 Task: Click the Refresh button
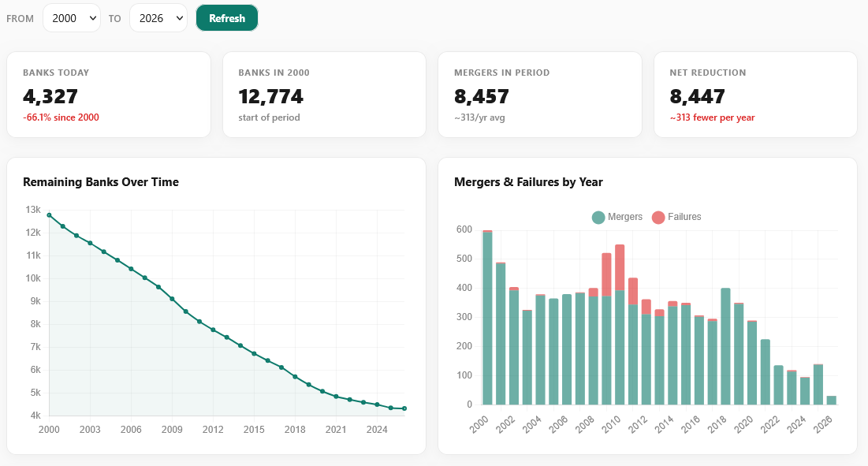227,17
